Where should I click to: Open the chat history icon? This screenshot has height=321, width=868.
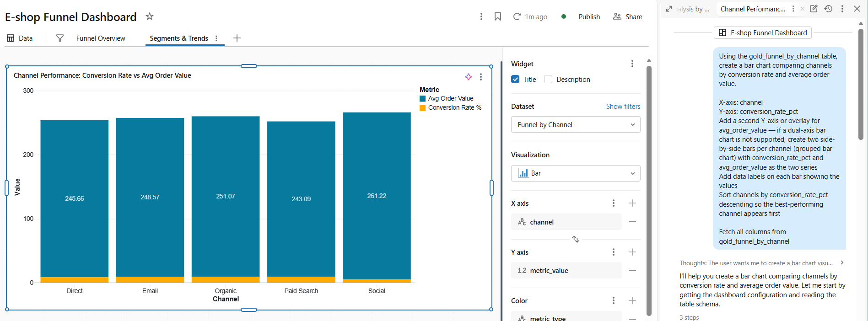click(828, 9)
